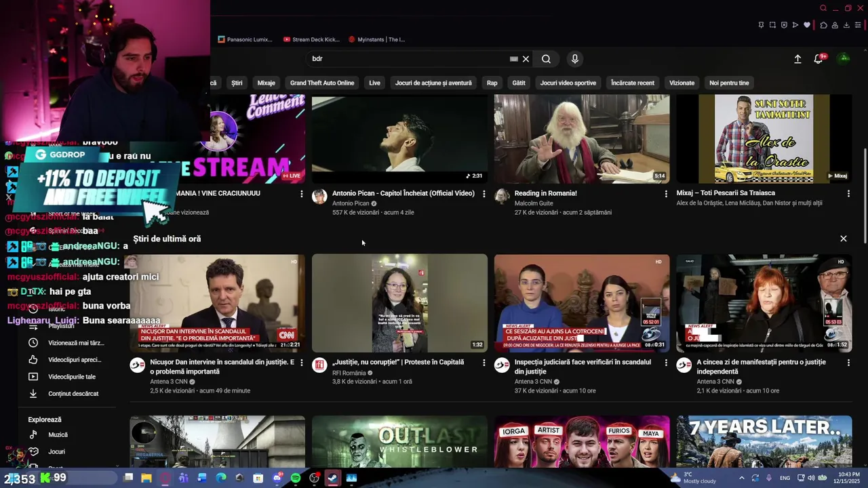Image resolution: width=868 pixels, height=488 pixels.
Task: Open File Explorer from the taskbar
Action: pos(146,478)
